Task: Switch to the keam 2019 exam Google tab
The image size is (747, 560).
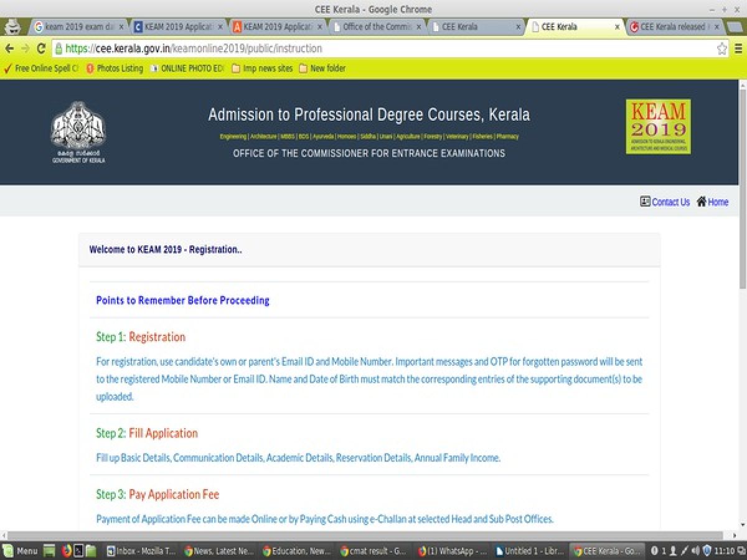Action: 76,27
